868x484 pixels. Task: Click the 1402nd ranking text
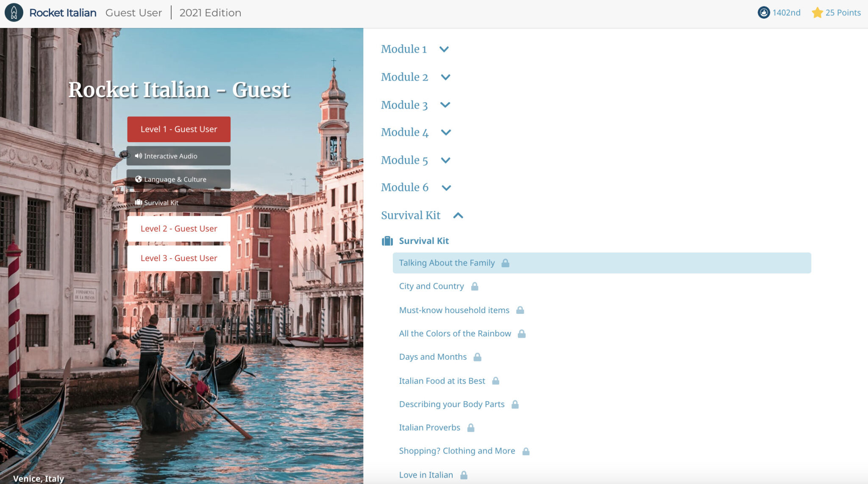(786, 13)
